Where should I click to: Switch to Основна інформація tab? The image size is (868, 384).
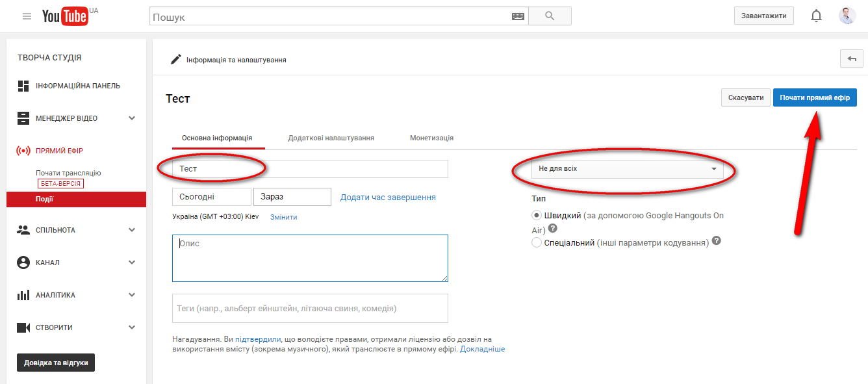(x=217, y=138)
